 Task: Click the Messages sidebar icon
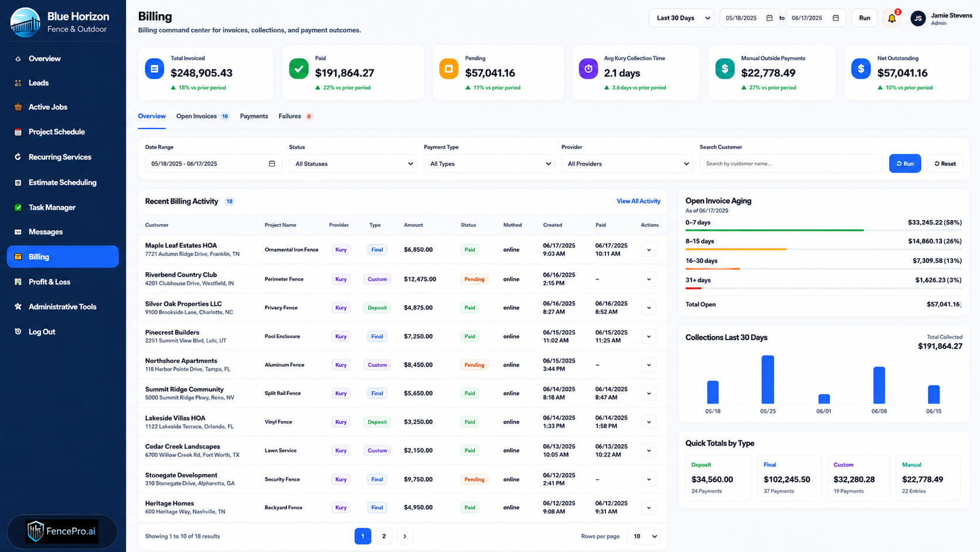pos(18,232)
